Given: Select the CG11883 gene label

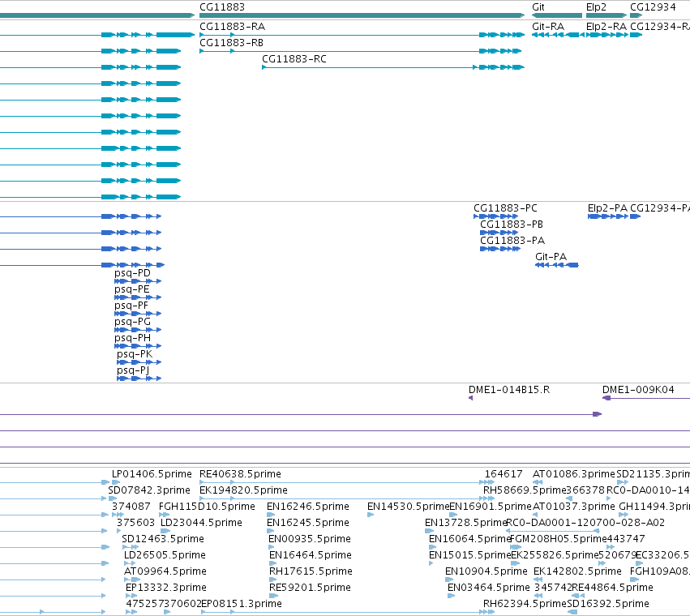Looking at the screenshot, I should (222, 7).
